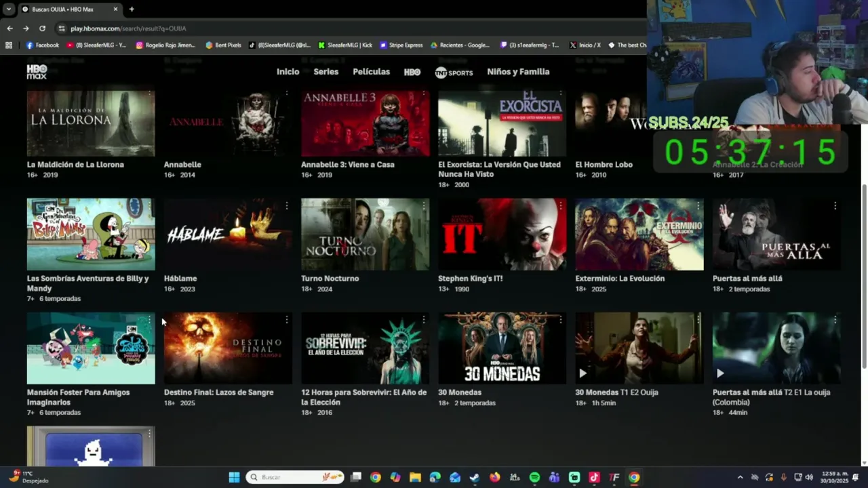Open the HBO hub icon in navigation
Viewport: 868px width, 488px height.
(412, 72)
